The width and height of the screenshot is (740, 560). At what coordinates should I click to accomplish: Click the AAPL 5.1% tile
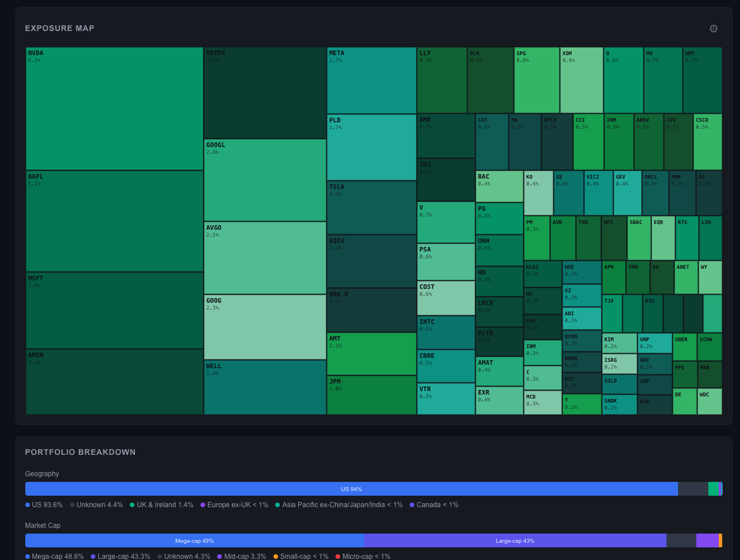tap(114, 221)
